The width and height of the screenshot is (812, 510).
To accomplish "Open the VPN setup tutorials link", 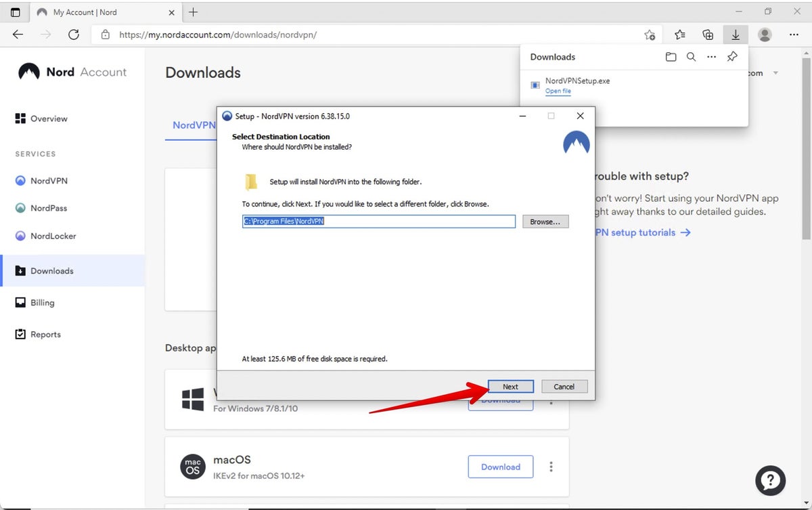I will (642, 232).
